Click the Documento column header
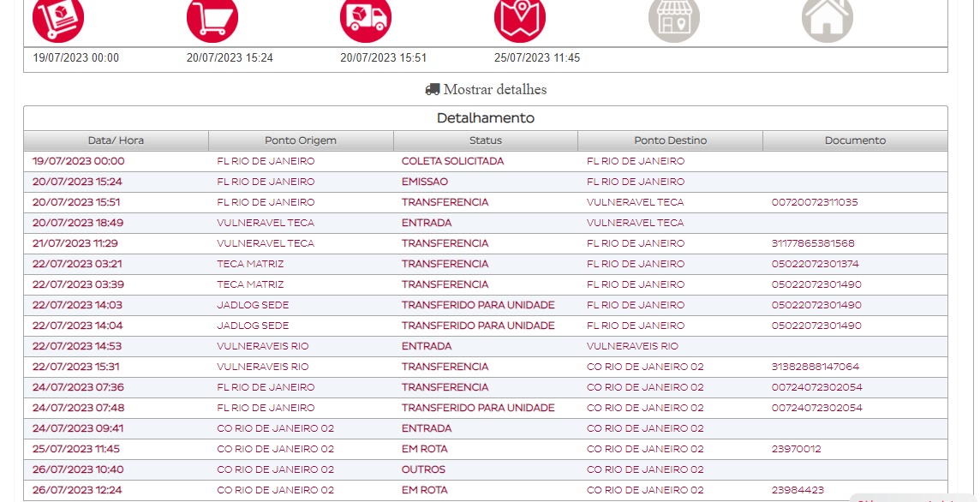The height and width of the screenshot is (502, 980). 855,140
